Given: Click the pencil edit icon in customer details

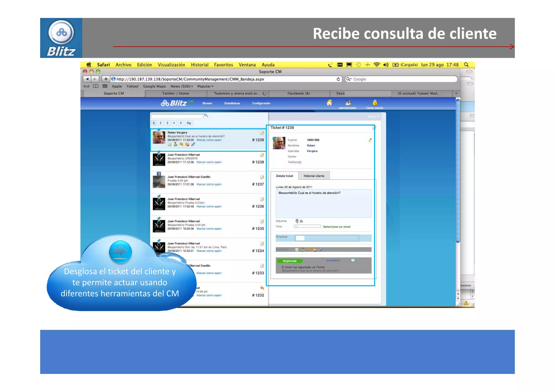Looking at the screenshot, I should pyautogui.click(x=370, y=140).
